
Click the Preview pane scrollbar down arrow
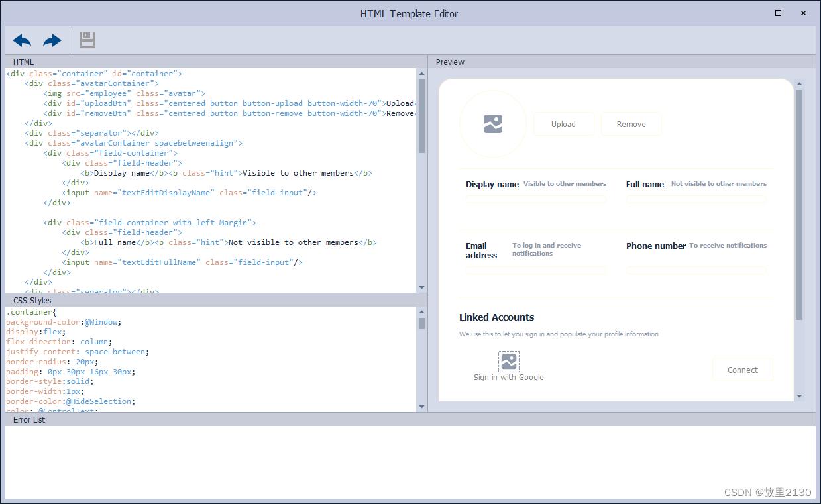(799, 395)
